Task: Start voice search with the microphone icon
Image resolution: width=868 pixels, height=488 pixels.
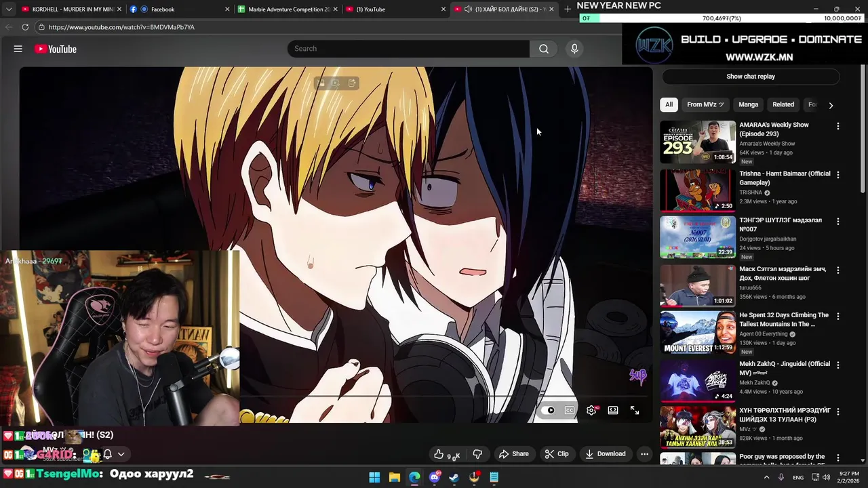Action: tap(574, 49)
